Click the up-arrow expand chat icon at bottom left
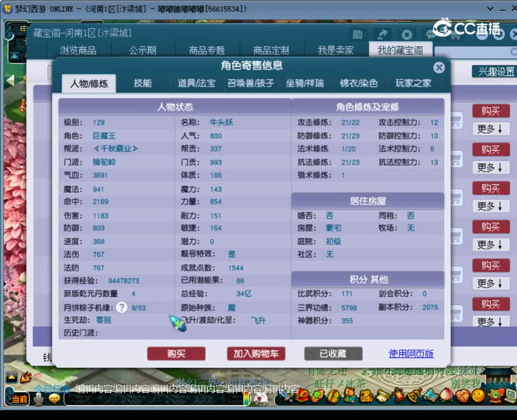517x420 pixels. pos(11,378)
